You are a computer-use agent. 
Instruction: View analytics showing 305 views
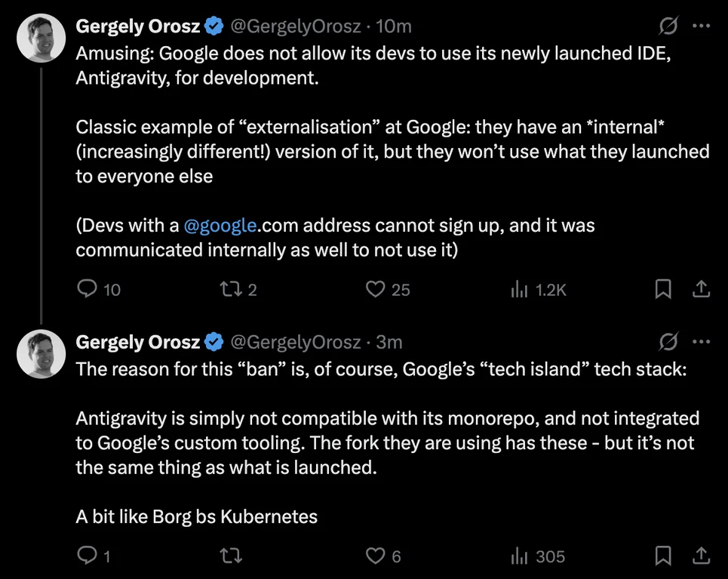[x=520, y=556]
